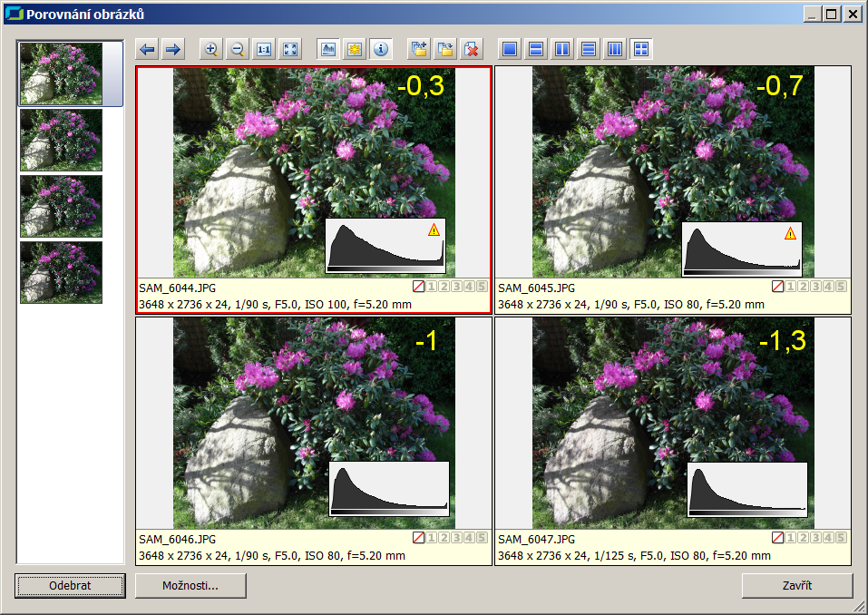Screen dimensions: 868x615
Task: Select the second thumbnail in left panel
Action: (61, 140)
